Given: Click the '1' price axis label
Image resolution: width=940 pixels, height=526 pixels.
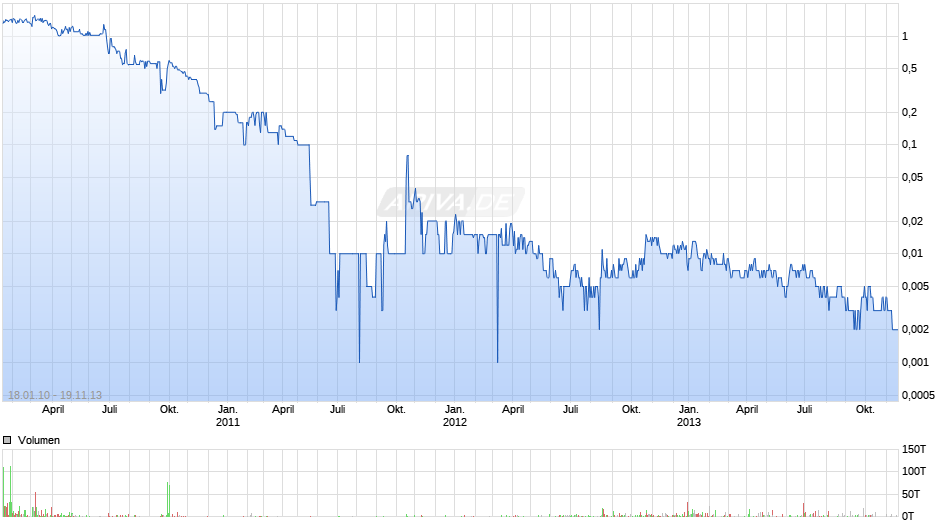Looking at the screenshot, I should (905, 37).
